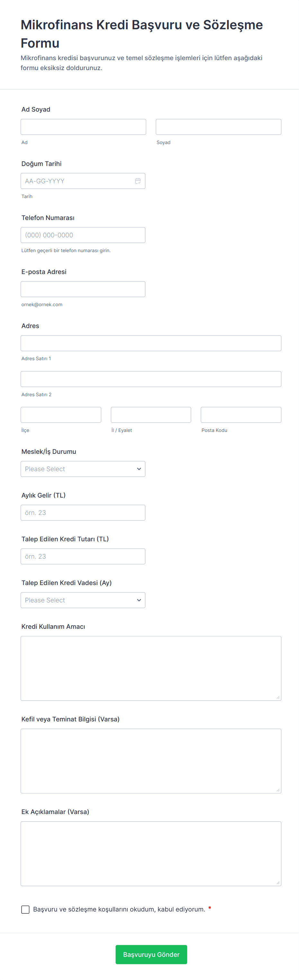Click the Doğum Tarihi date input
Image resolution: width=299 pixels, height=980 pixels.
pos(76,181)
